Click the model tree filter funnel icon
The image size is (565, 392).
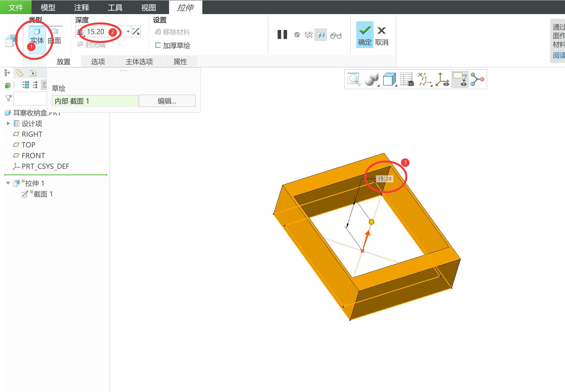tap(8, 98)
